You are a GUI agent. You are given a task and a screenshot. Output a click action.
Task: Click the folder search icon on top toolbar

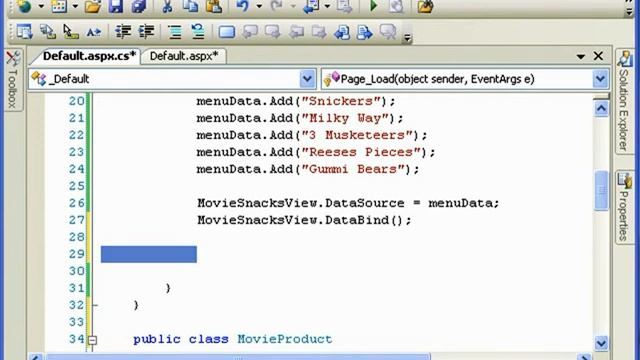pyautogui.click(x=425, y=6)
